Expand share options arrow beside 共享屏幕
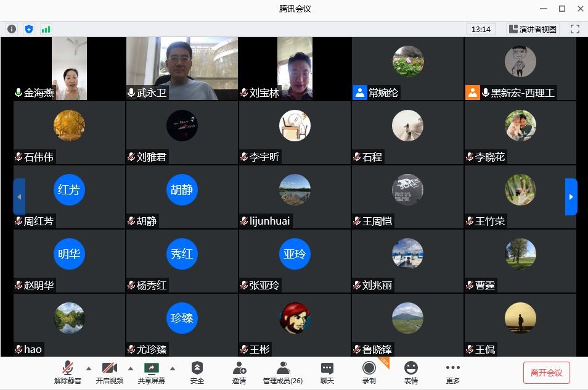Screen dimensions: 588x390 point(172,368)
